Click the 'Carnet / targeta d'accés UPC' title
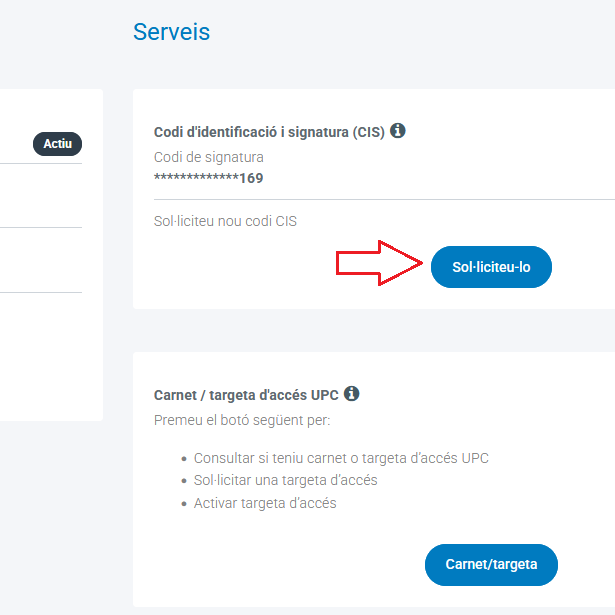The image size is (615, 615). pos(246,395)
